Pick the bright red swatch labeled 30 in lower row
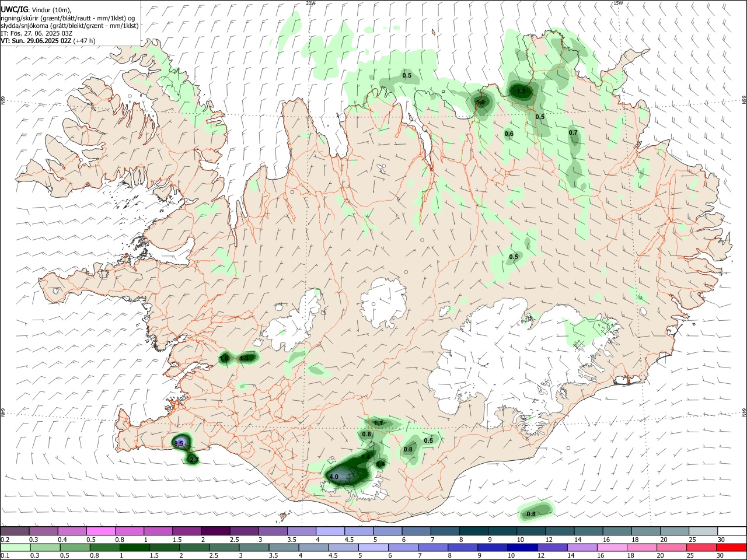 point(731,547)
